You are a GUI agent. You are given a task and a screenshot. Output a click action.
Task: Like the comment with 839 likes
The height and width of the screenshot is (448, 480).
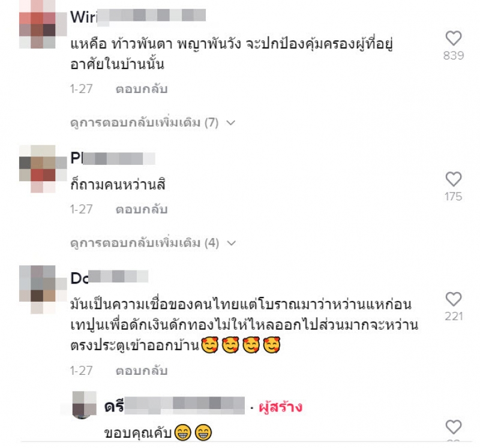pyautogui.click(x=454, y=38)
